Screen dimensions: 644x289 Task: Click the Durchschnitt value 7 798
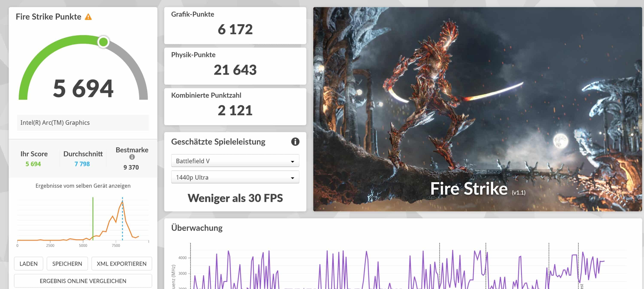82,164
